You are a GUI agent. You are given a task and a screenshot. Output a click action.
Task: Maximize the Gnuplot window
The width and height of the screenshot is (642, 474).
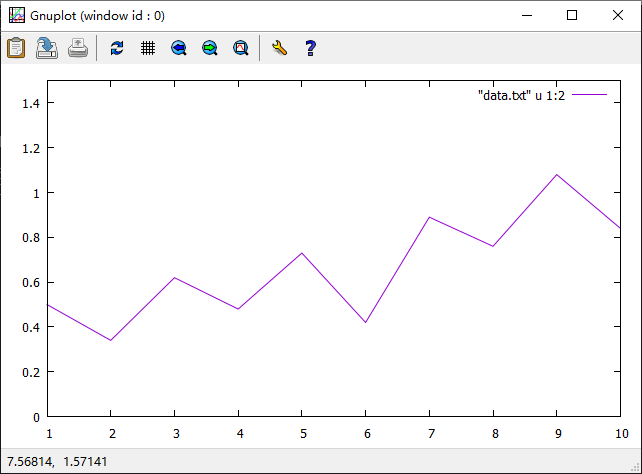coord(572,16)
